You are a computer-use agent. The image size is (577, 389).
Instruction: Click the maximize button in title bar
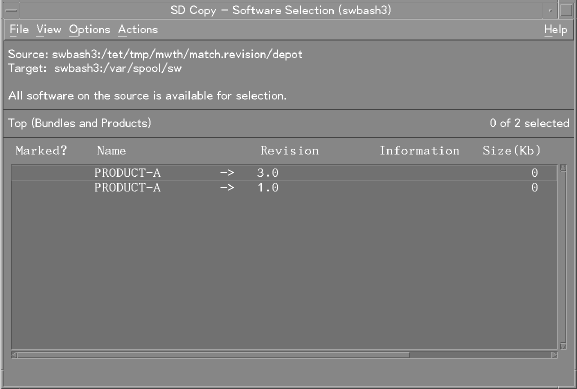pyautogui.click(x=566, y=10)
